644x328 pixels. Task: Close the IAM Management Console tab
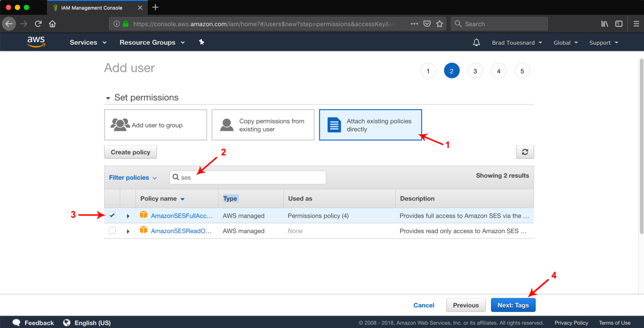pyautogui.click(x=140, y=8)
